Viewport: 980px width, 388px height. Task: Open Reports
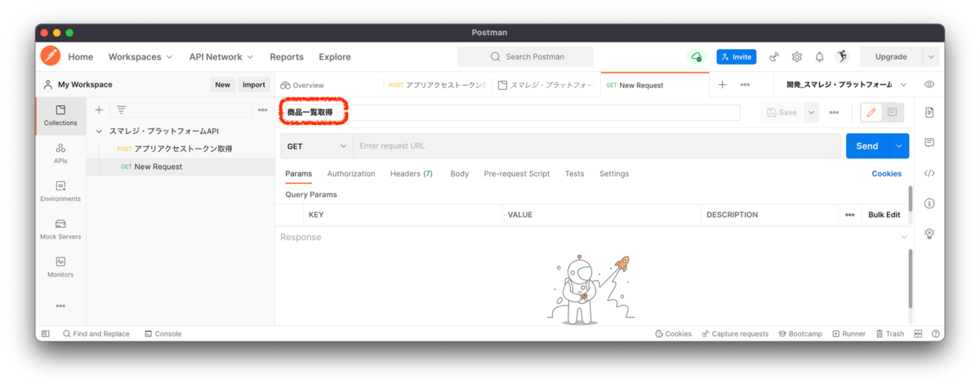click(287, 56)
